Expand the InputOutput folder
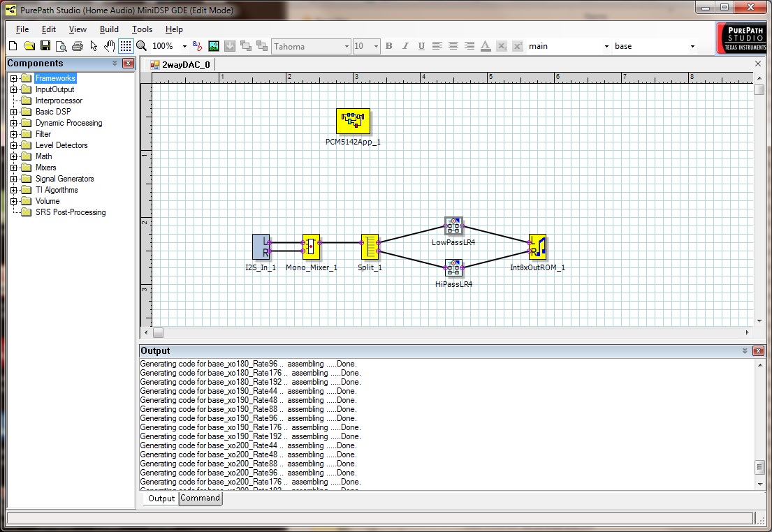This screenshot has height=532, width=772. coord(13,89)
